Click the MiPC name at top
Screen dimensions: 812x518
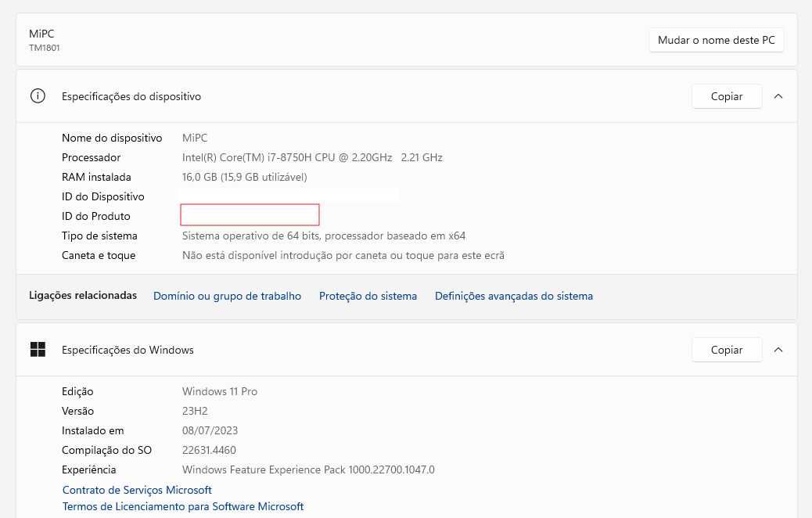coord(41,34)
